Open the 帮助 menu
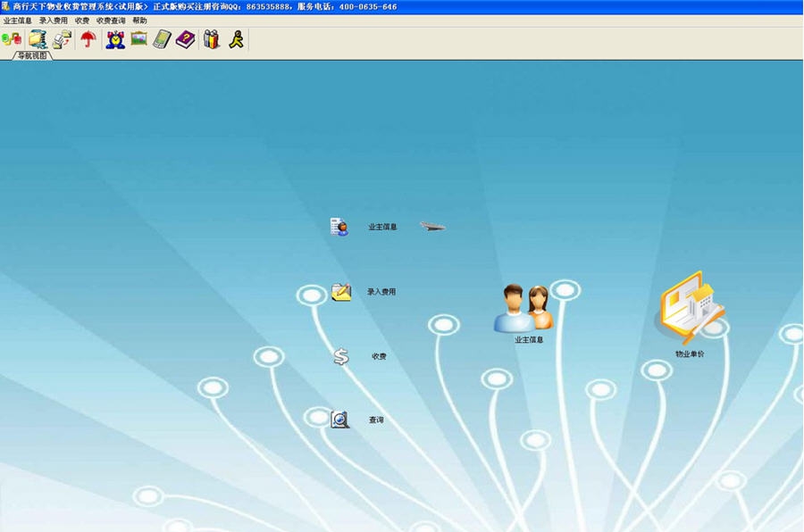 click(139, 21)
